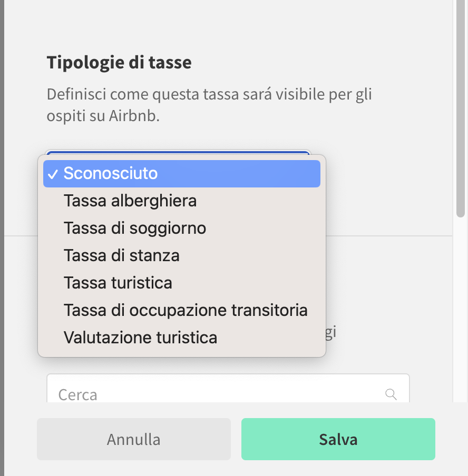Click the Salva button

[x=338, y=439]
